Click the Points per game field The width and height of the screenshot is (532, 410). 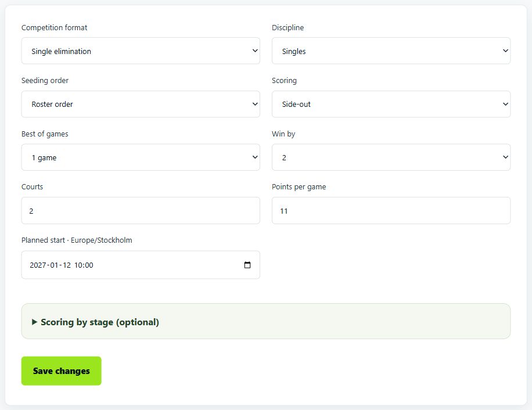[391, 211]
